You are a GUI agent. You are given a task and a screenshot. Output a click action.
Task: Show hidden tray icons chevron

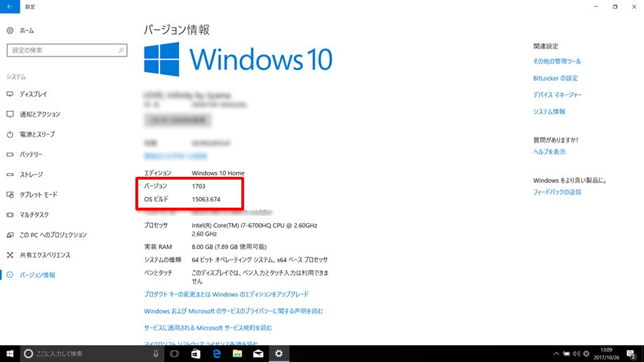click(x=556, y=354)
